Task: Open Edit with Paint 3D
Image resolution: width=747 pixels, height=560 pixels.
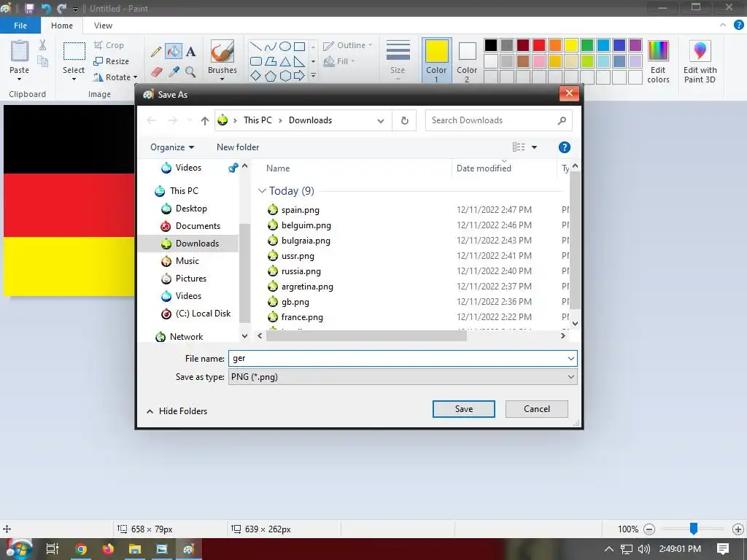Action: (x=700, y=61)
